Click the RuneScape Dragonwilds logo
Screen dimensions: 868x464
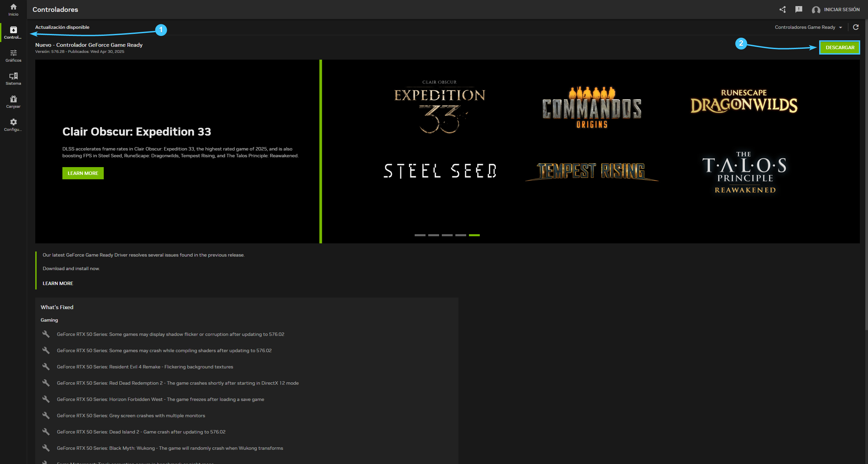pyautogui.click(x=744, y=101)
